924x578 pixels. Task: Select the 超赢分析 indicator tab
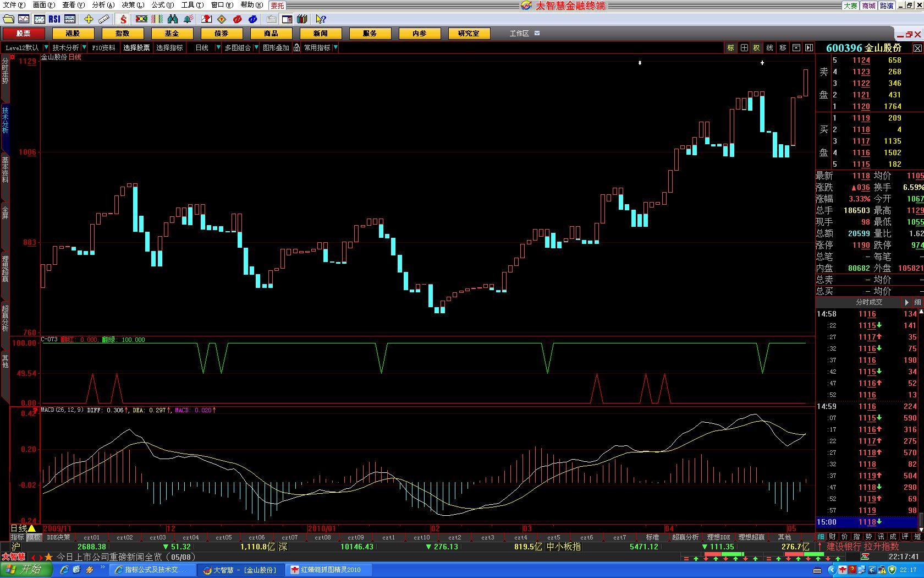click(685, 537)
